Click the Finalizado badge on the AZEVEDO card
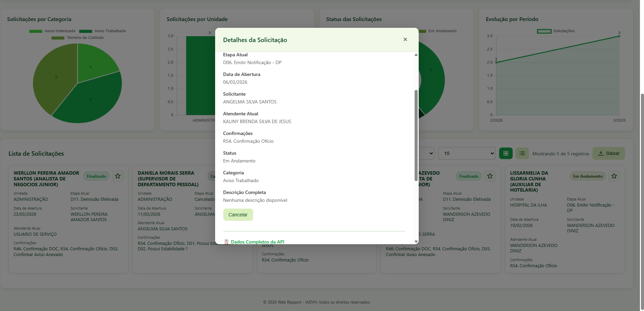Viewport: 644px width, 311px height. pyautogui.click(x=469, y=176)
